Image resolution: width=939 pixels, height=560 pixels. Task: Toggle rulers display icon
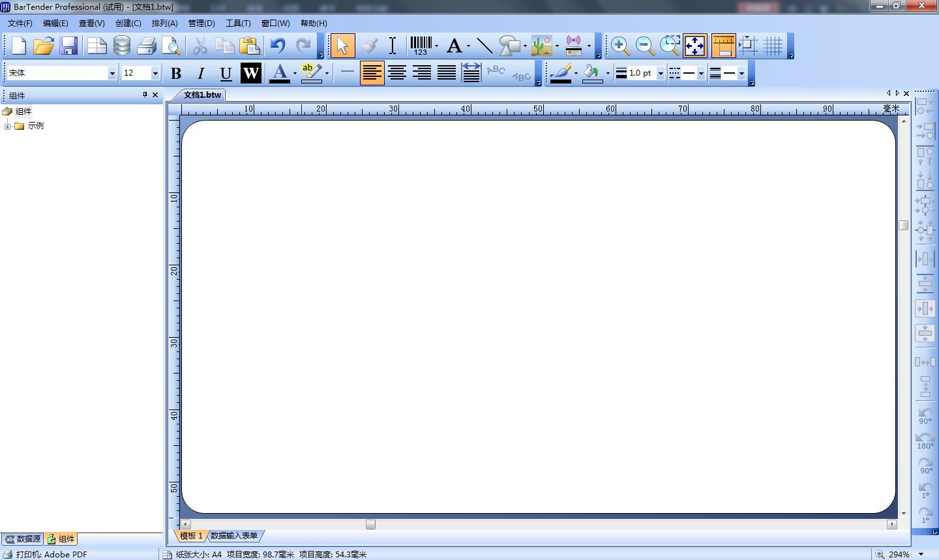point(723,46)
